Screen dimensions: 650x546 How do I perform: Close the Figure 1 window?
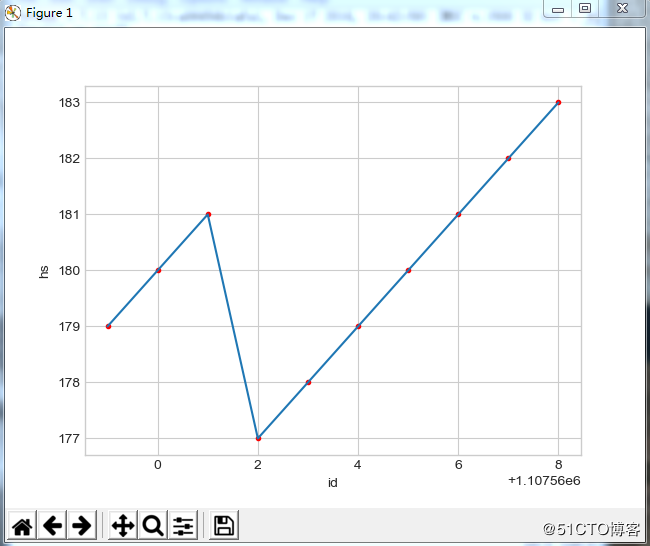(622, 9)
